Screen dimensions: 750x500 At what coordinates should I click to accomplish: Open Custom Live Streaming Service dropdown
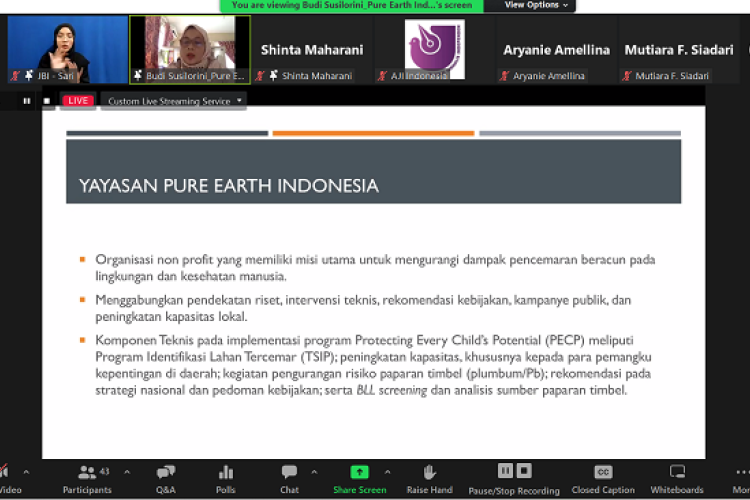175,101
